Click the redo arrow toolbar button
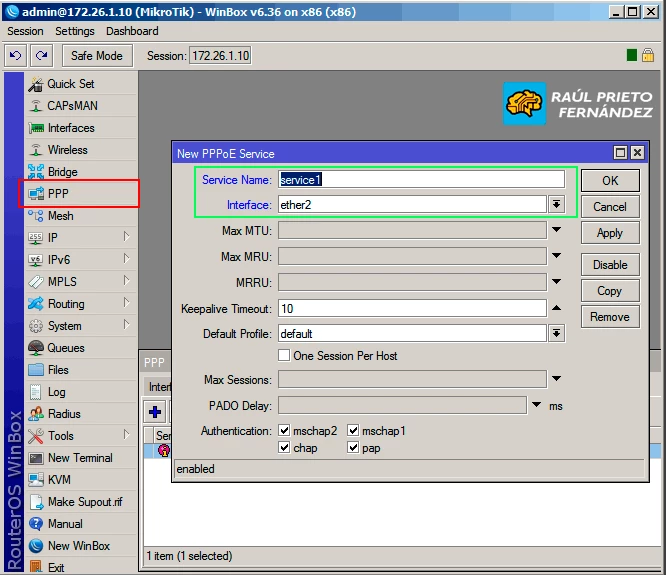This screenshot has width=666, height=575. point(41,56)
